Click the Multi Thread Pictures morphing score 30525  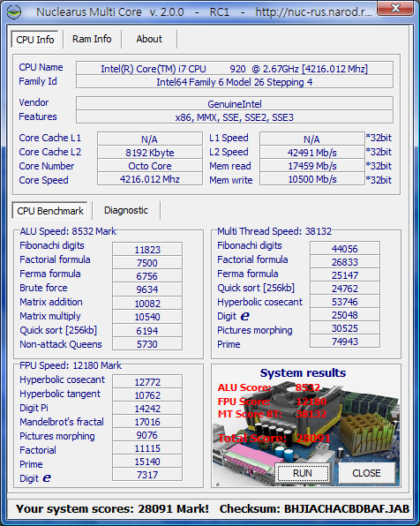click(x=345, y=327)
